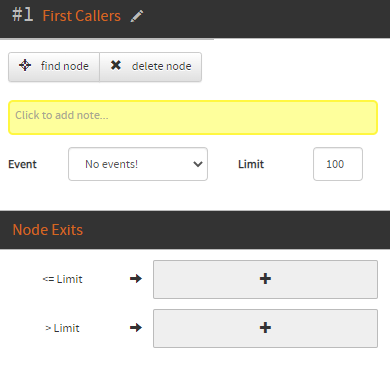Viewport: 390px width, 379px height.
Task: Click the <= Limit exit label
Action: click(x=62, y=279)
